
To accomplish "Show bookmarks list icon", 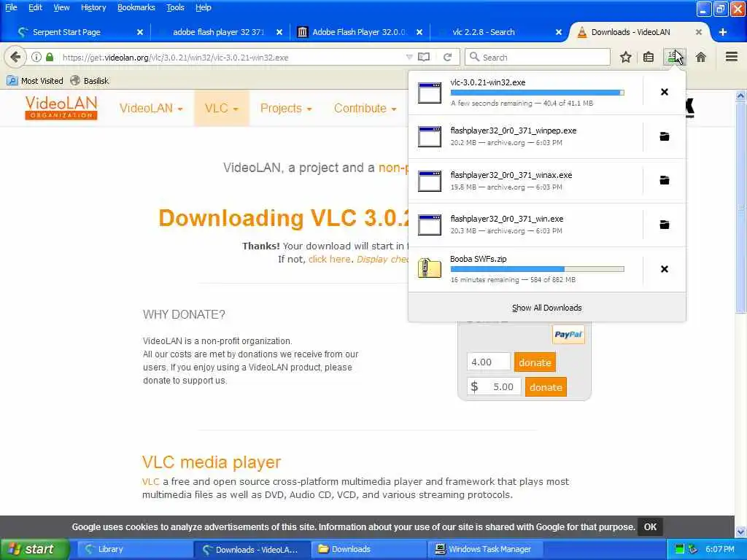I will point(649,57).
